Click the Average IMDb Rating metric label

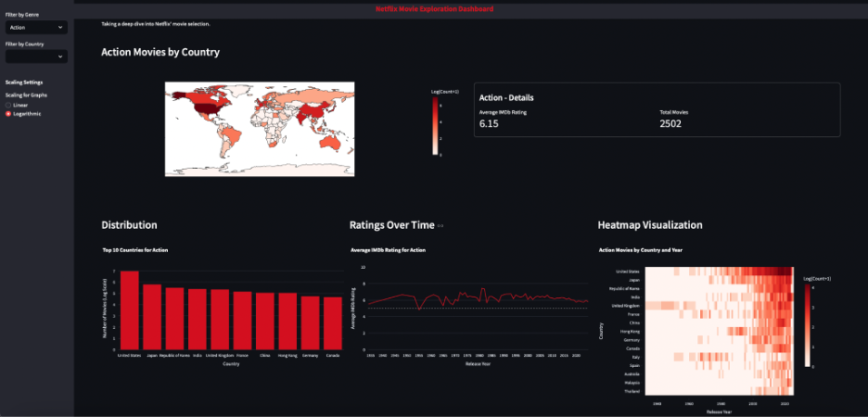point(503,112)
